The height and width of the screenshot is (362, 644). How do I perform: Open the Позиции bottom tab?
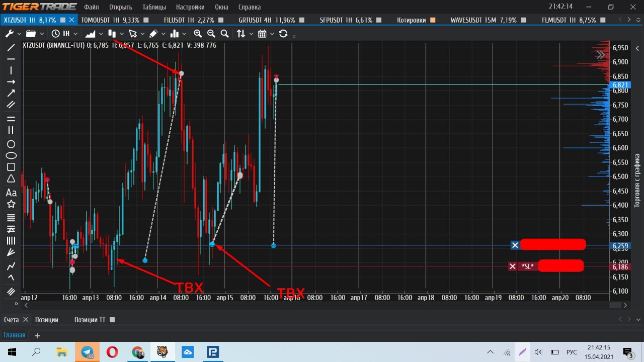[x=47, y=320]
